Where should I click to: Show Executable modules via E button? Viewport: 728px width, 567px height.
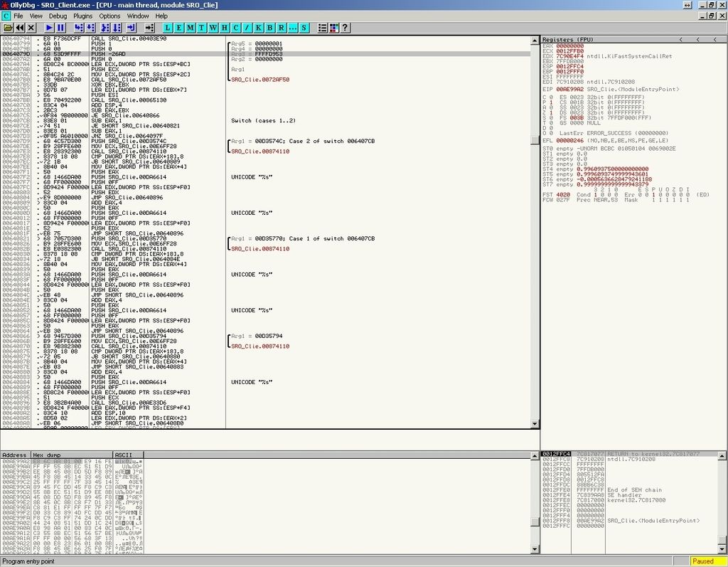coord(180,28)
